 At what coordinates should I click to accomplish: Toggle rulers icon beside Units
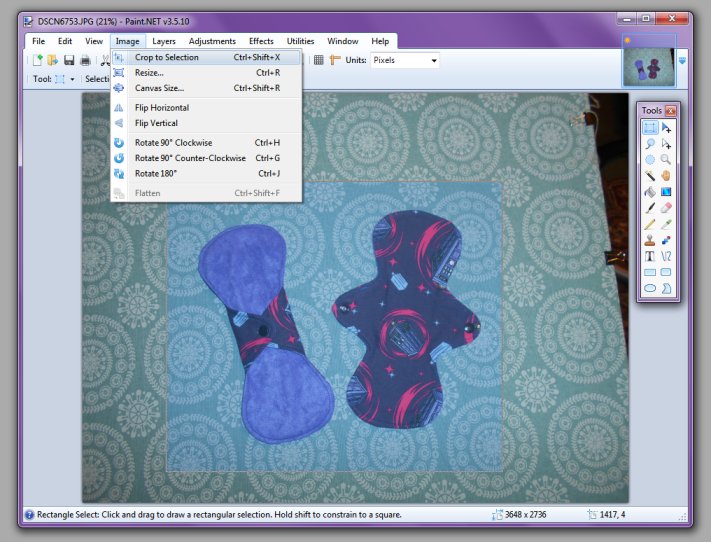point(335,60)
